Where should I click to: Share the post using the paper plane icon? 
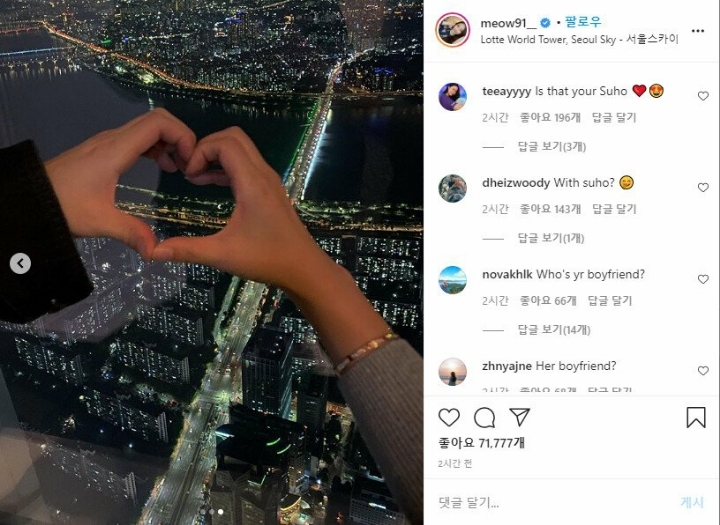(520, 417)
